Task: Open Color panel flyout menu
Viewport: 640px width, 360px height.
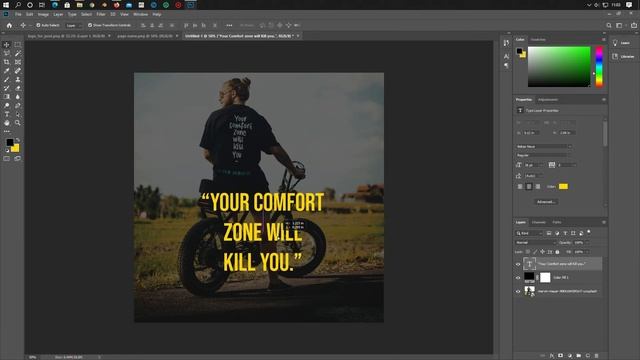Action: (604, 40)
